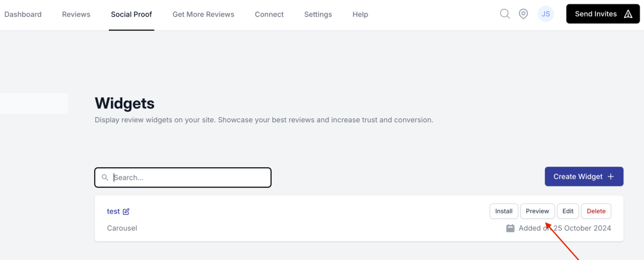The image size is (644, 260).
Task: Click Install for the test widget
Action: coord(504,211)
